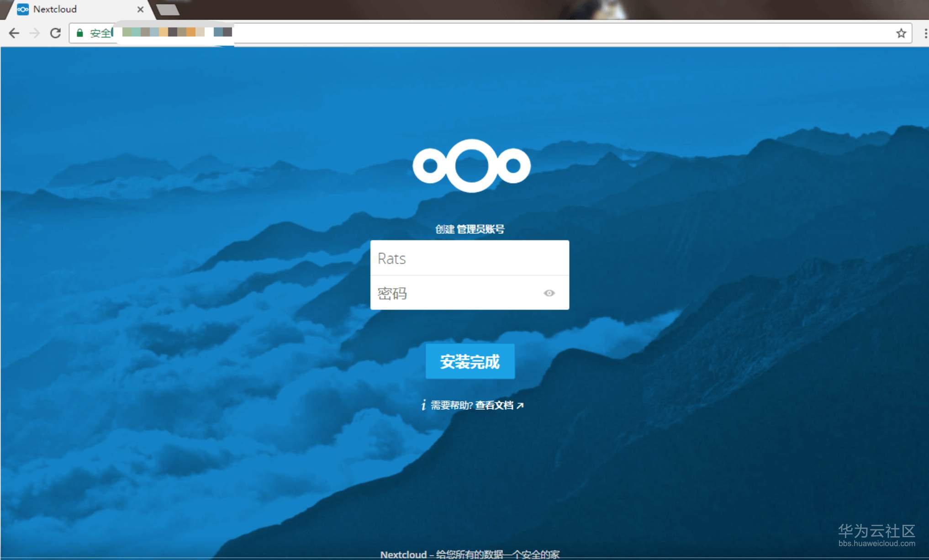Viewport: 929px width, 560px height.
Task: Reload the Nextcloud page
Action: tap(55, 33)
